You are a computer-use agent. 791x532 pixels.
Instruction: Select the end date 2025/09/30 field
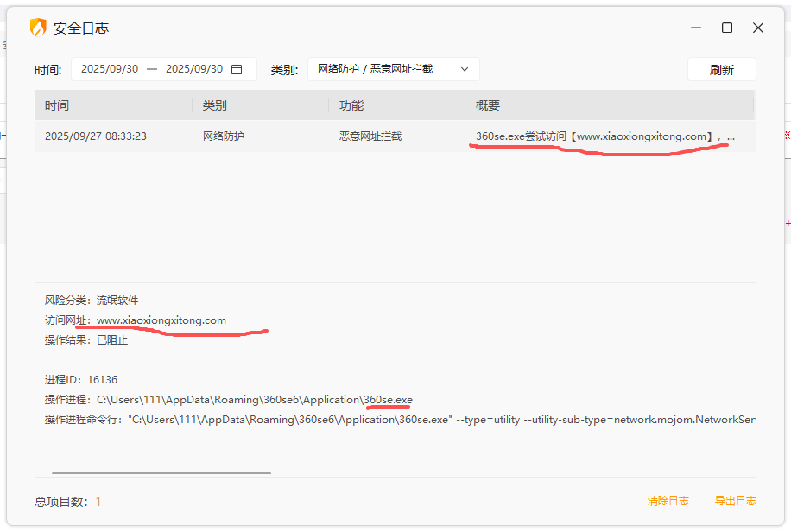click(194, 69)
